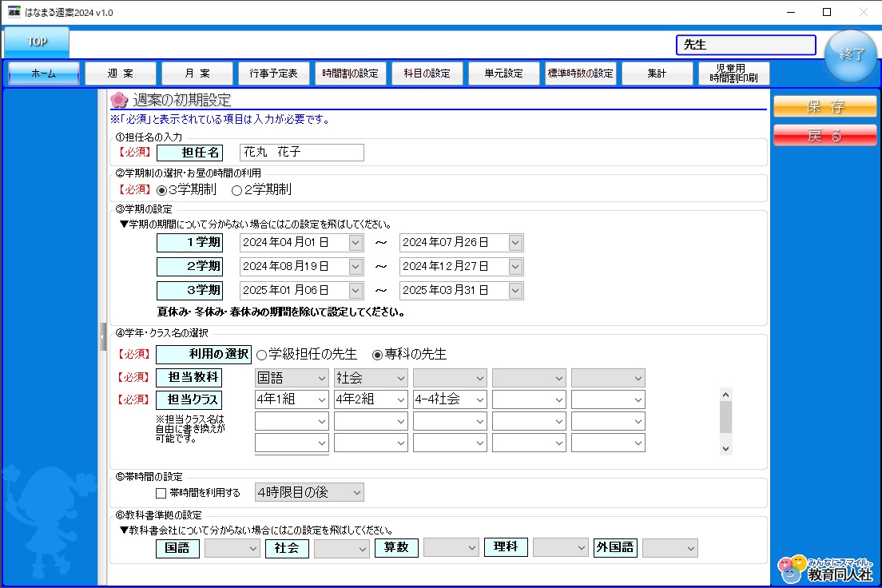Go to the ホーム menu
Screen dimensions: 882x588
click(44, 73)
